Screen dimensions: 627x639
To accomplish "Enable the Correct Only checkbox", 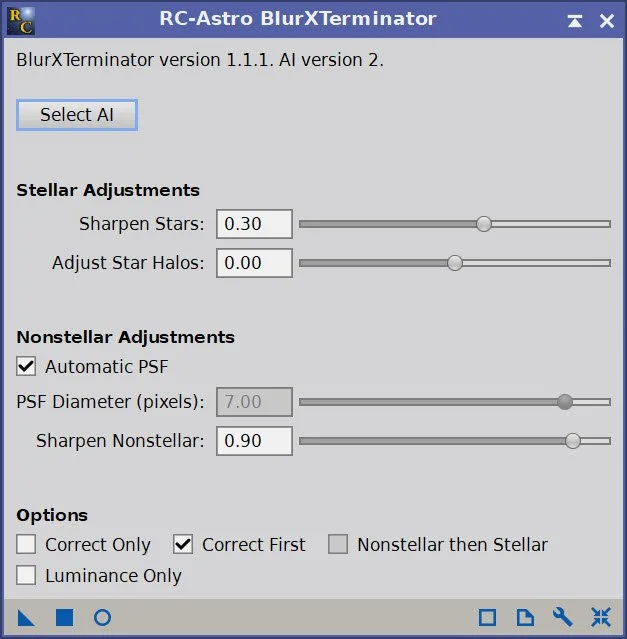I will [x=26, y=544].
